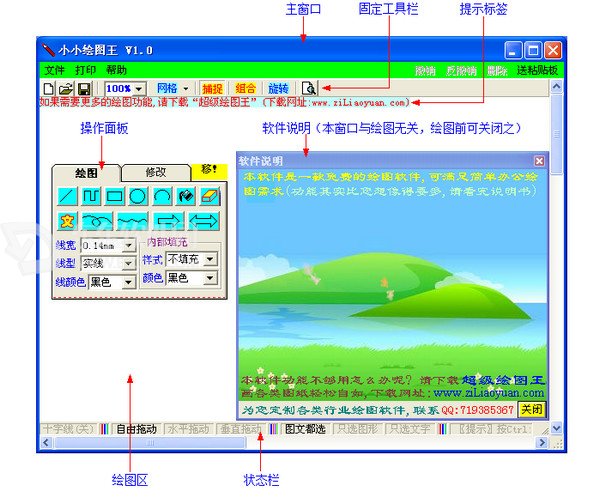Enable 水平拖动 horizontal drag mode
This screenshot has width=600, height=498.
[189, 429]
